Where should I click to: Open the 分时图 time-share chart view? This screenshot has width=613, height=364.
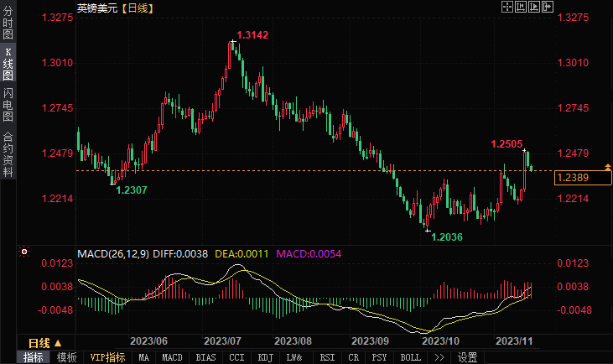click(x=8, y=27)
